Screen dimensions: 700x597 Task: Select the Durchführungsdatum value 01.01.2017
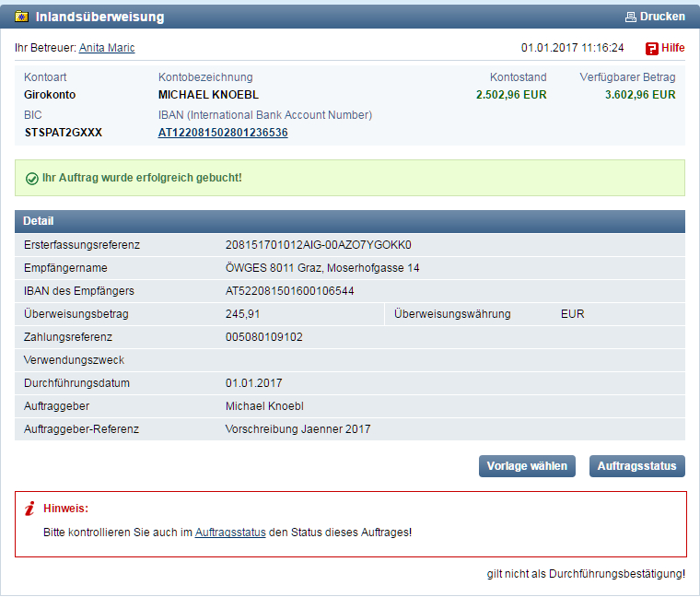253,383
